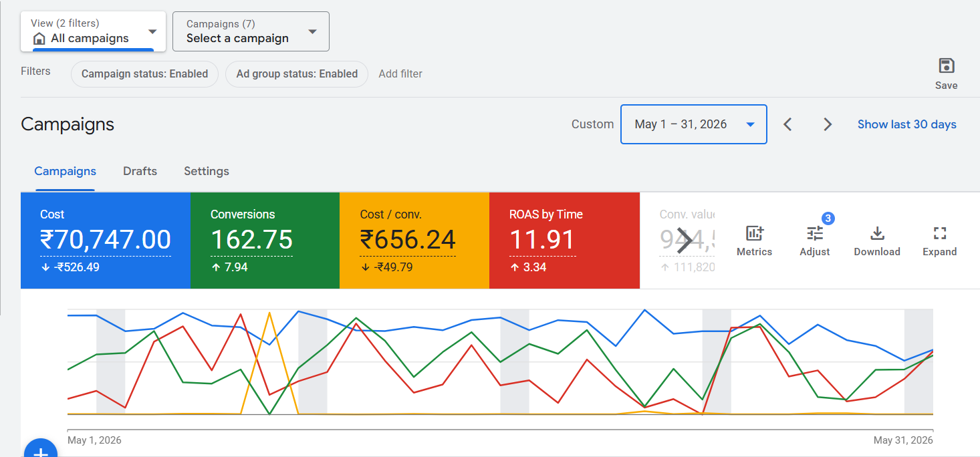The image size is (980, 457).
Task: Download the chart data
Action: [877, 241]
